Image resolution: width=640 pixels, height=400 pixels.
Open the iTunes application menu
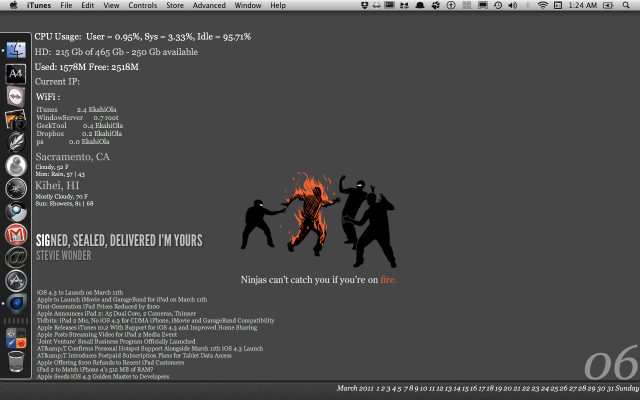click(x=39, y=5)
